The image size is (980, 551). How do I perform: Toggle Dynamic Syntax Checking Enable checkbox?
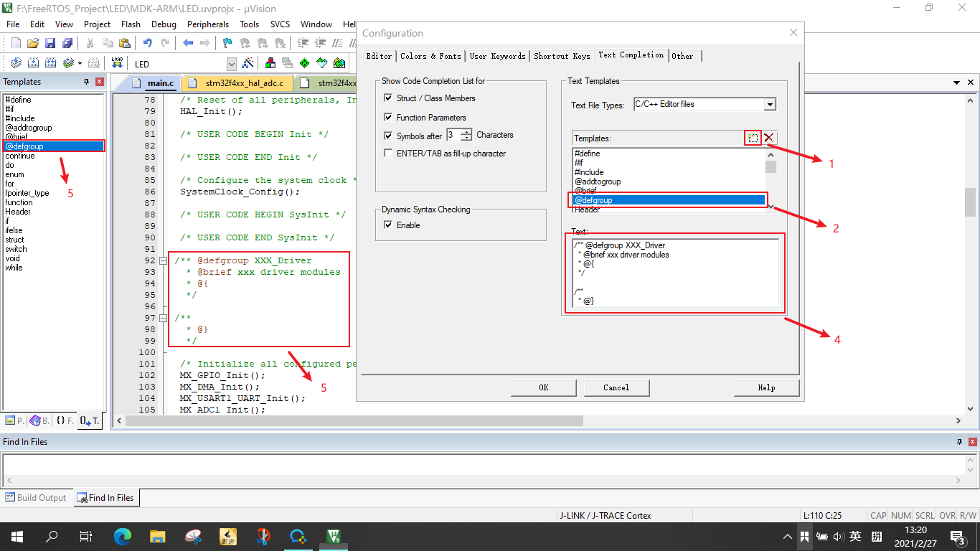tap(388, 225)
